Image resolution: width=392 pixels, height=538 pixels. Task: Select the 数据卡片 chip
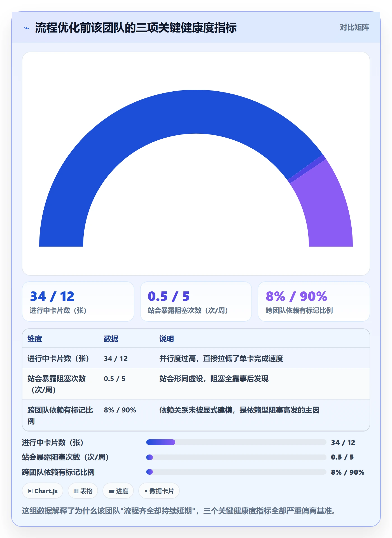tap(159, 491)
